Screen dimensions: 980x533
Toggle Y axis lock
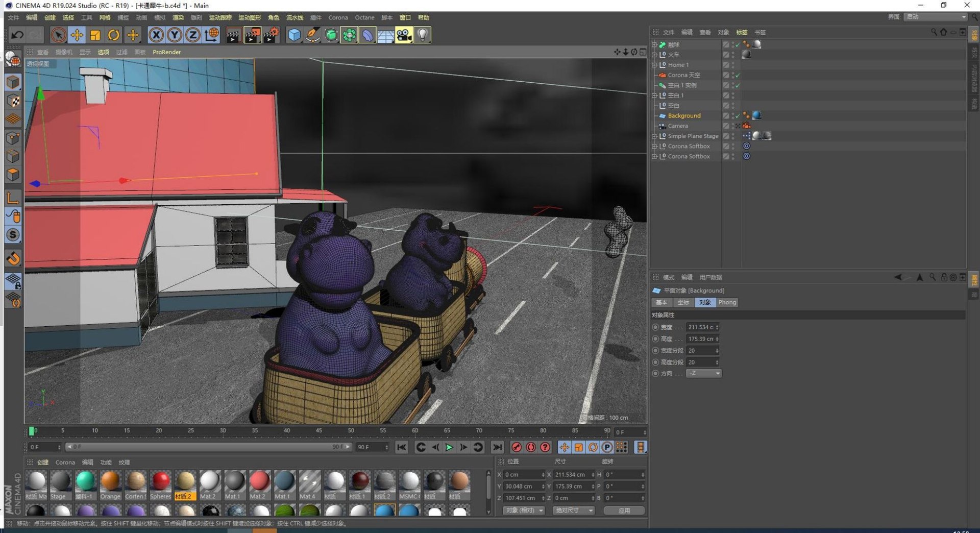pyautogui.click(x=175, y=35)
